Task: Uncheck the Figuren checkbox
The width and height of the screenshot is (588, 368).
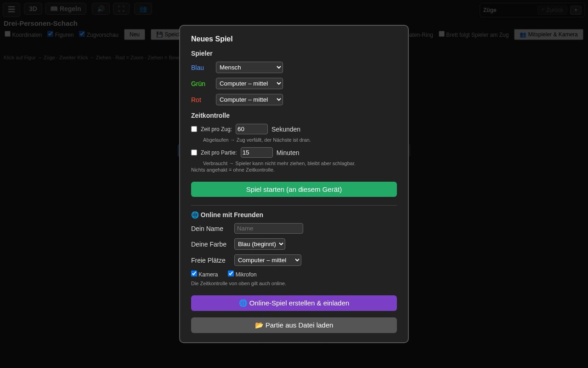Action: click(x=50, y=34)
